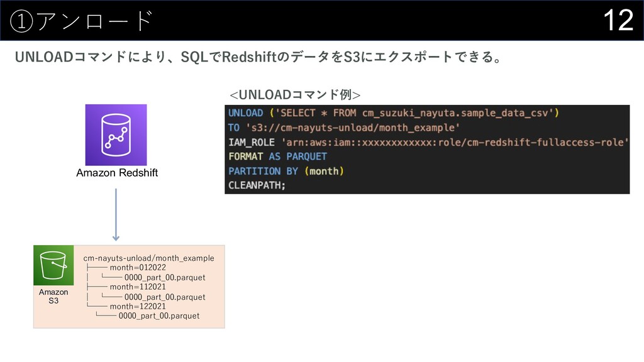
Task: Select the 'month=122021' folder entry
Action: [x=138, y=307]
